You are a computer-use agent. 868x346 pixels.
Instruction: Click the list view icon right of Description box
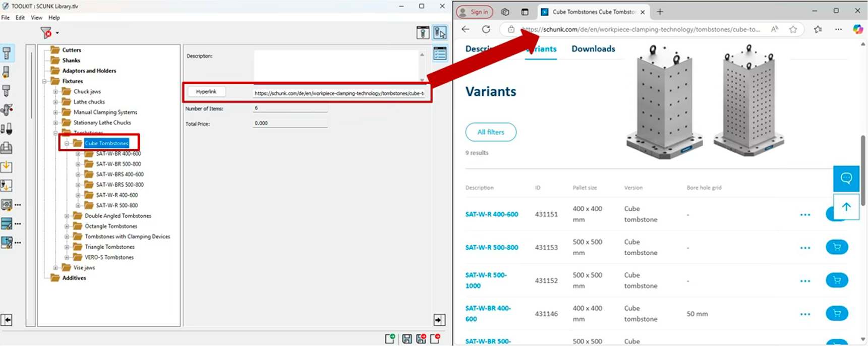tap(440, 53)
